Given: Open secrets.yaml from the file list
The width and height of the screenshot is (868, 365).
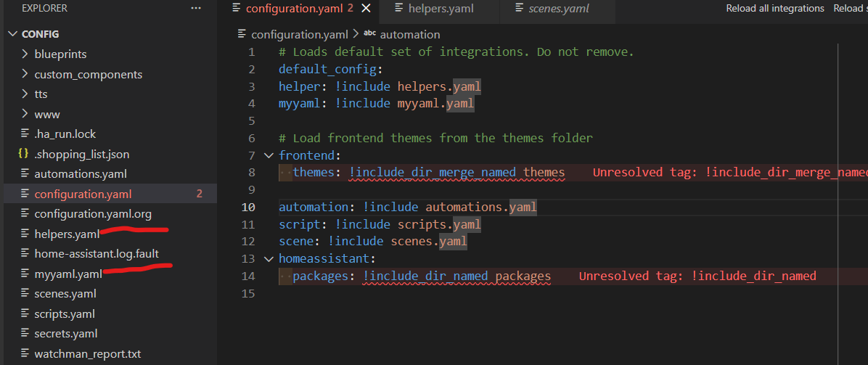Looking at the screenshot, I should pyautogui.click(x=65, y=334).
